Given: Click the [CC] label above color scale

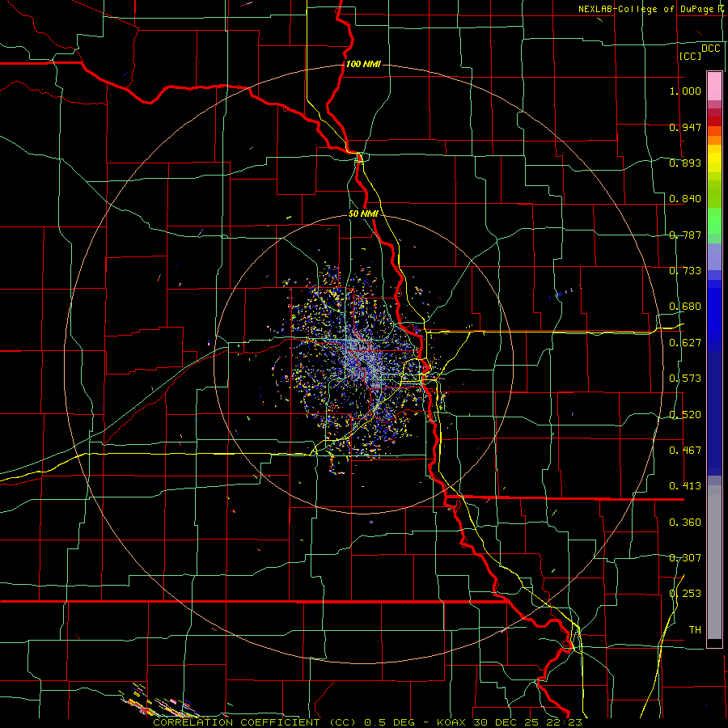Looking at the screenshot, I should [691, 56].
